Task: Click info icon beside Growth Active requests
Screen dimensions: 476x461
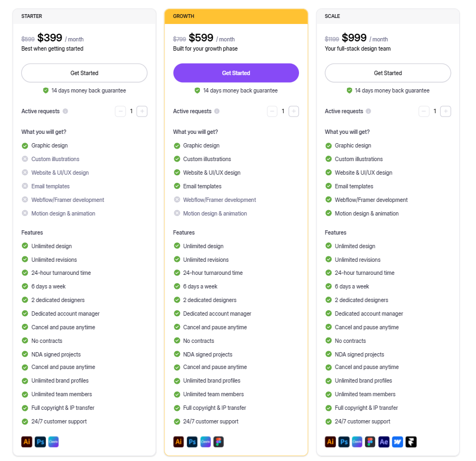Action: 217,112
